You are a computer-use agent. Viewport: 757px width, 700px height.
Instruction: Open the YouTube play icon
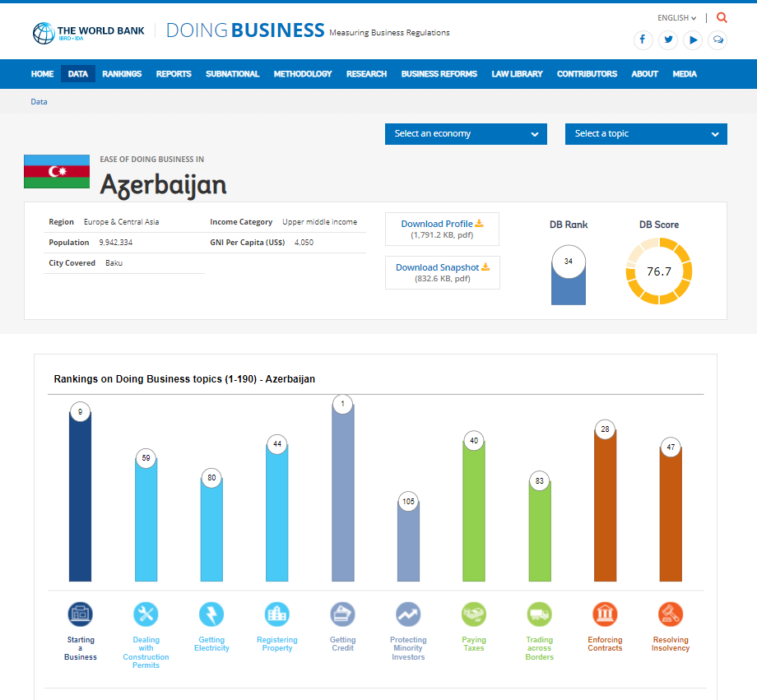693,39
